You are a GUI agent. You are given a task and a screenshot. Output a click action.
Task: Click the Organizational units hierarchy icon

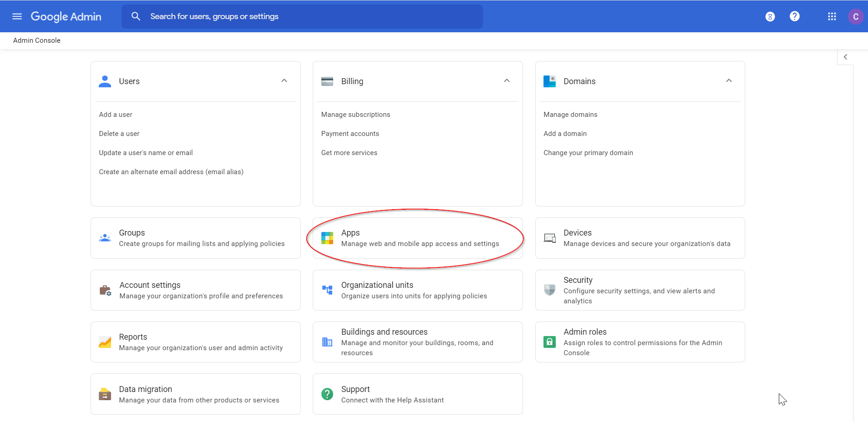327,290
